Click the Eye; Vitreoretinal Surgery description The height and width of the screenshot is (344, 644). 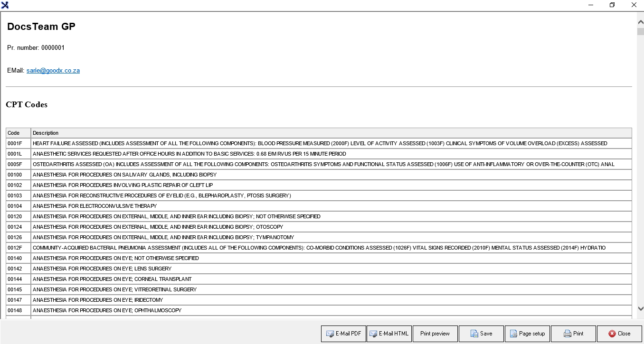click(331, 289)
